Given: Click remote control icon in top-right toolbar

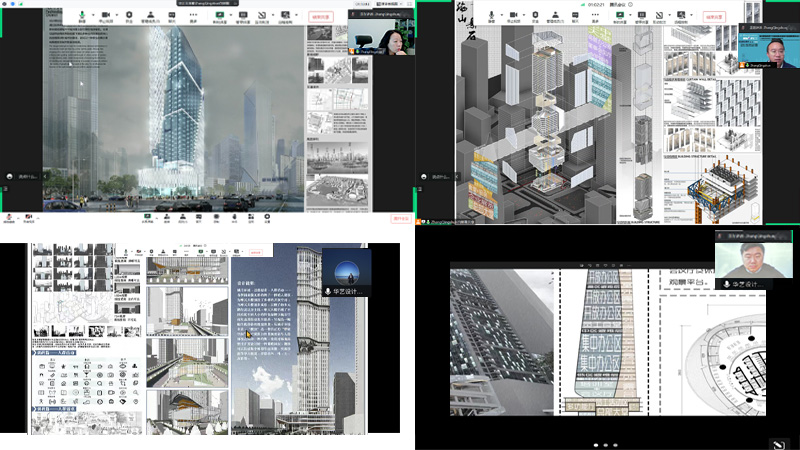Looking at the screenshot, I should click(x=681, y=16).
